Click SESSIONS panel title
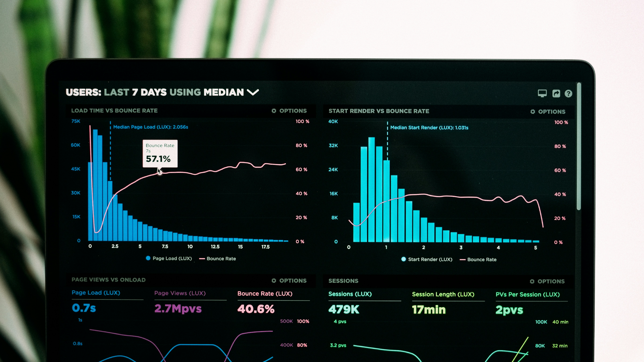Viewport: 644px width, 362px height. 343,281
